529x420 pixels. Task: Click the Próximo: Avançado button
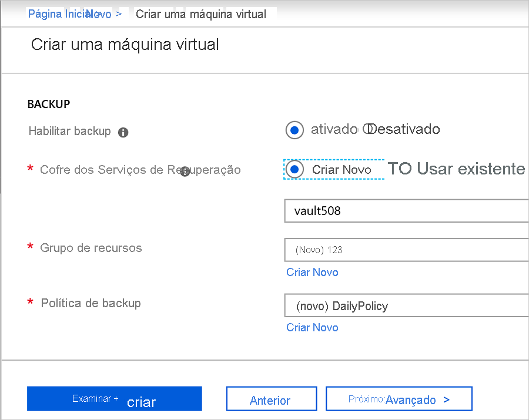coord(399,399)
